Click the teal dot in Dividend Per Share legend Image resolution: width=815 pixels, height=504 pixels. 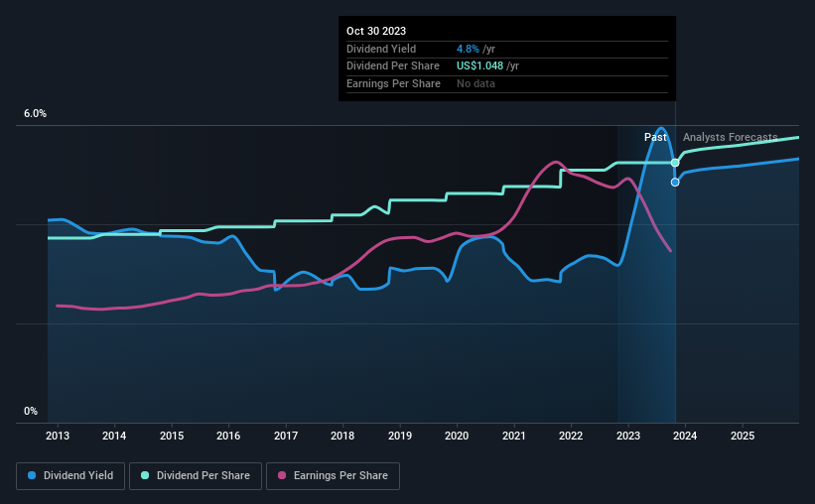coord(145,475)
